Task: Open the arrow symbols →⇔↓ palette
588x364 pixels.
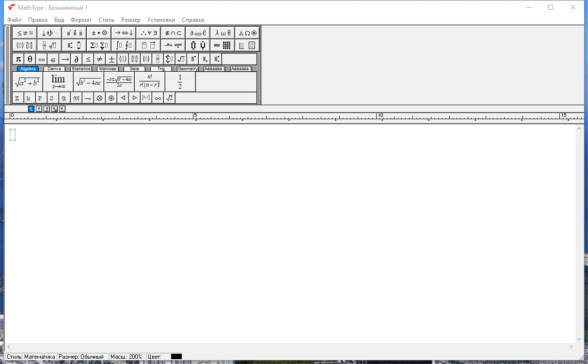Action: [x=124, y=33]
